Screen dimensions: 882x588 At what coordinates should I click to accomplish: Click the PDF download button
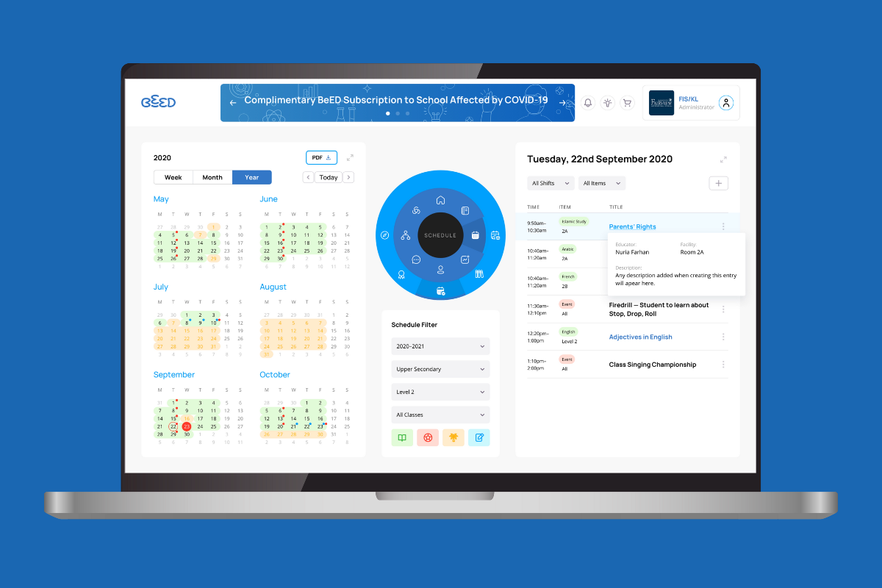321,157
